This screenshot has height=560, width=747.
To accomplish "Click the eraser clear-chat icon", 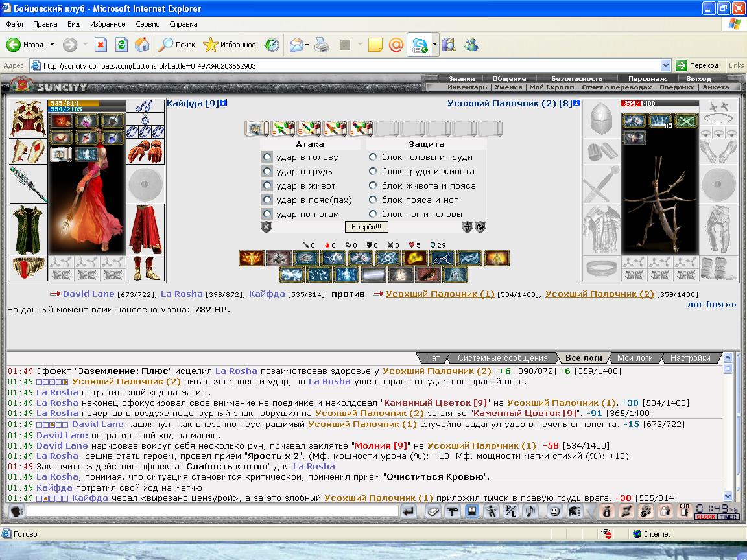I will point(433,511).
